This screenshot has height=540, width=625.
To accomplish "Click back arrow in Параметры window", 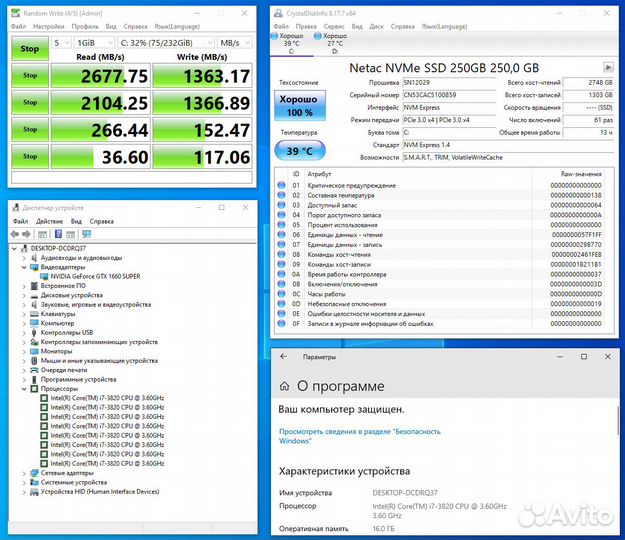I will pyautogui.click(x=283, y=357).
